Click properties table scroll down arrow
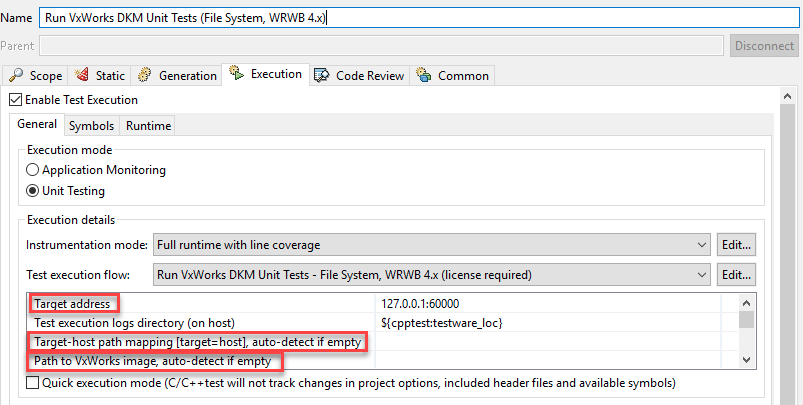The height and width of the screenshot is (405, 803). point(747,360)
